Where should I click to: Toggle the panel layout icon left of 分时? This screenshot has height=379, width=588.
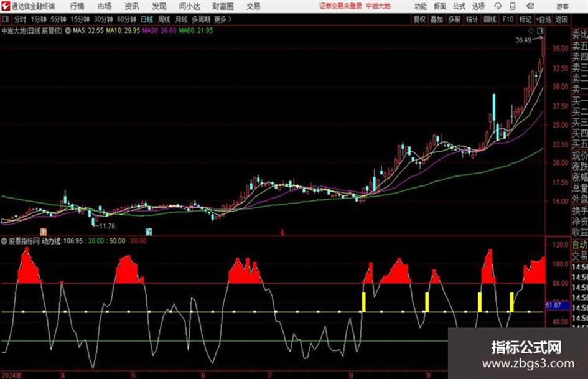5,19
